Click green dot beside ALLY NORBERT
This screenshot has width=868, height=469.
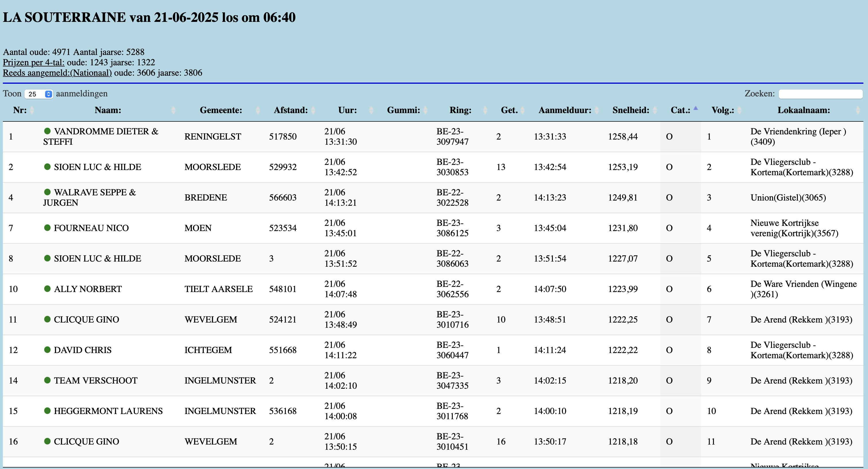point(47,289)
